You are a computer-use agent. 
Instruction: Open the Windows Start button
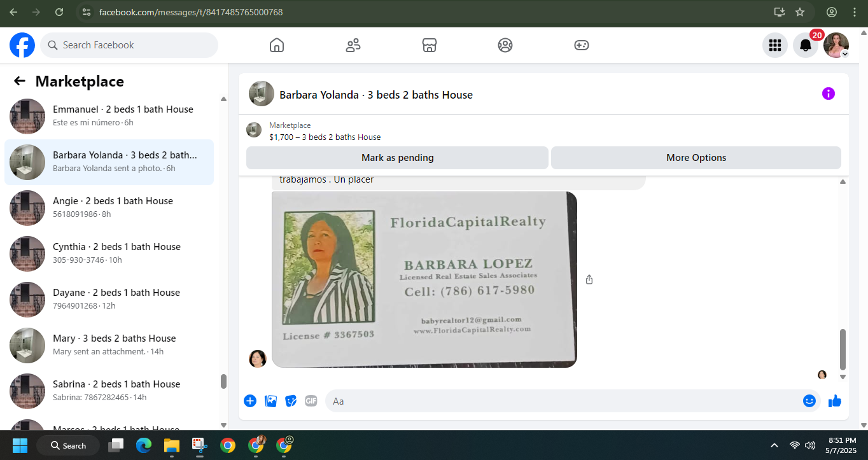click(x=20, y=445)
